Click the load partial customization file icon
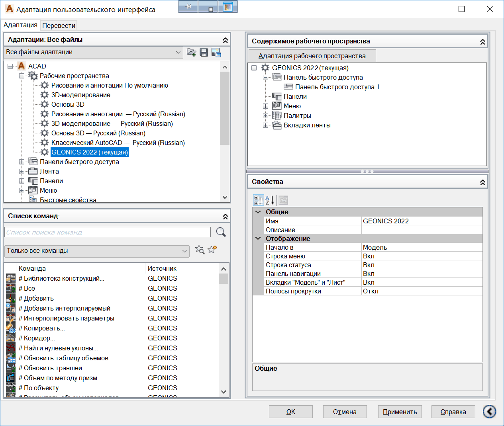The width and height of the screenshot is (504, 426). click(191, 53)
